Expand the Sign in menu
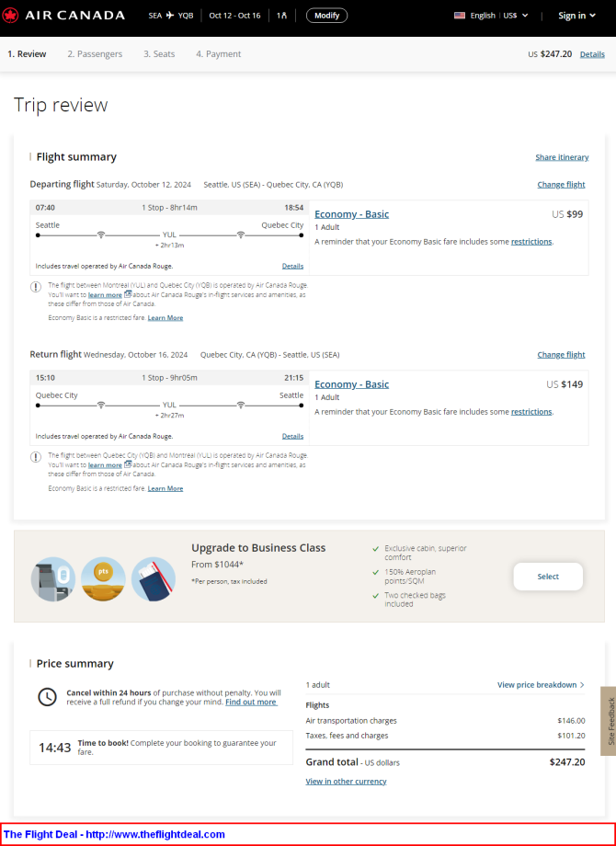 576,16
